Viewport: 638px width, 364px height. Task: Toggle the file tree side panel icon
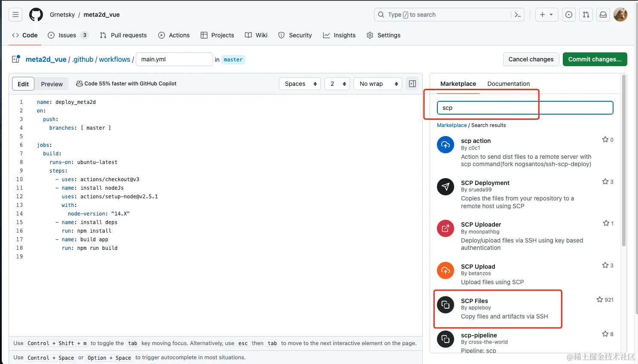click(16, 59)
